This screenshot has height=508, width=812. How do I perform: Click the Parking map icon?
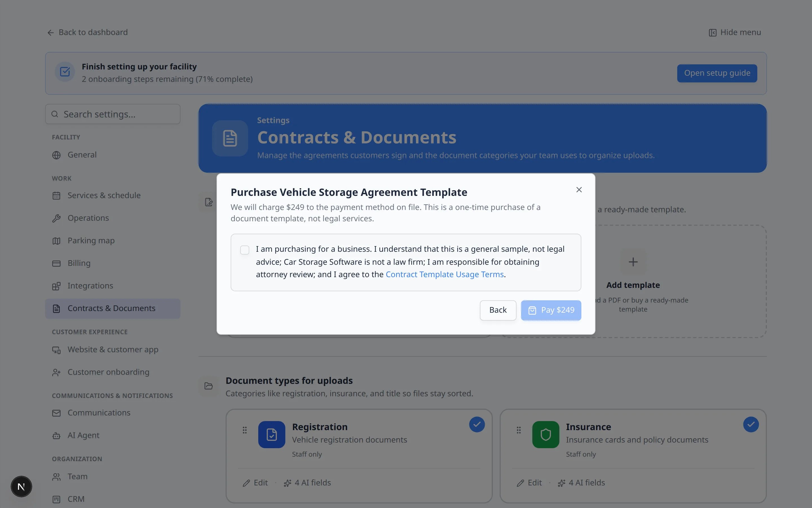click(x=56, y=241)
